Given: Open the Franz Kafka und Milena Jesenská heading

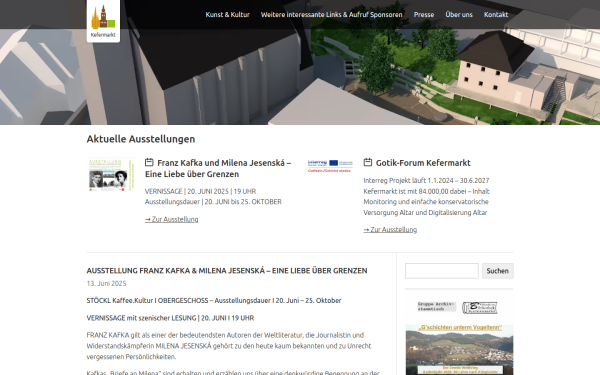Looking at the screenshot, I should pos(218,168).
